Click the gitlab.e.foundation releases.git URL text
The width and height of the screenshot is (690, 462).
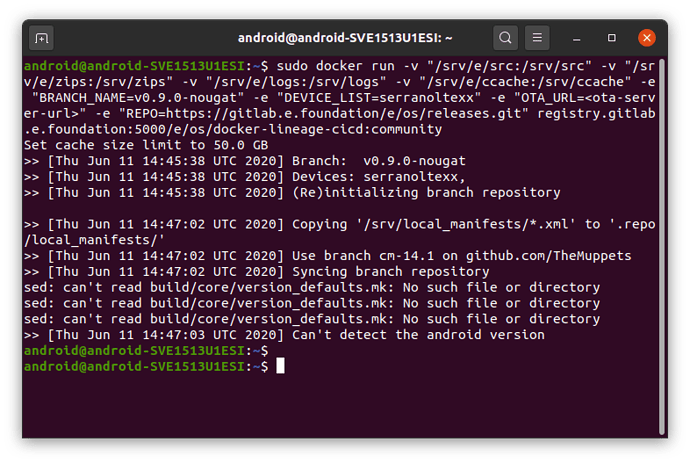344,114
